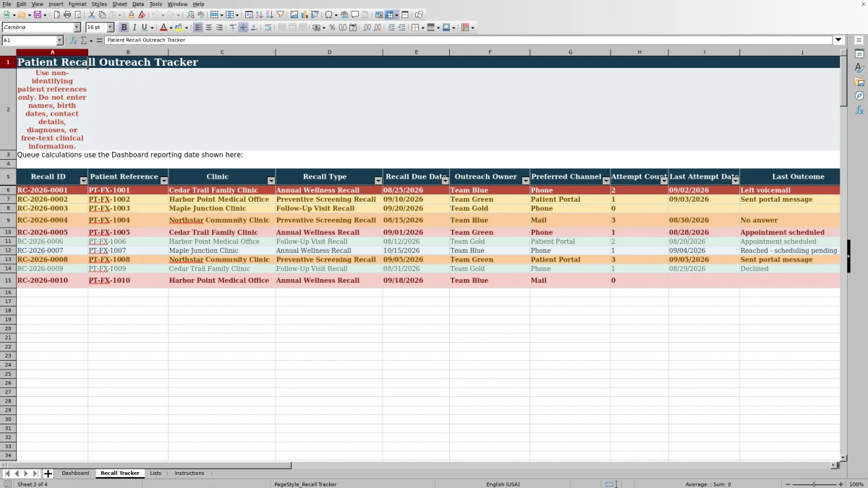Click the Increase Indent icon
This screenshot has width=868, height=488.
391,27
